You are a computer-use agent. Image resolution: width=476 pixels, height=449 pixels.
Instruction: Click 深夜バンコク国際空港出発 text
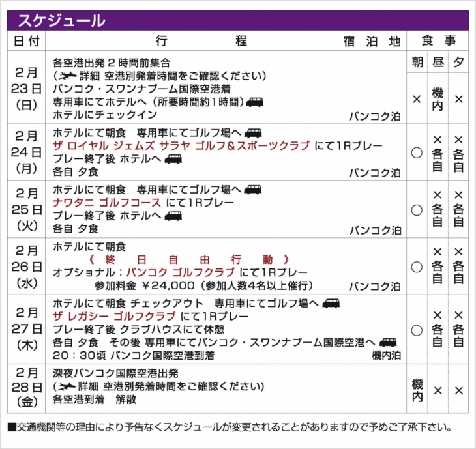[115, 373]
